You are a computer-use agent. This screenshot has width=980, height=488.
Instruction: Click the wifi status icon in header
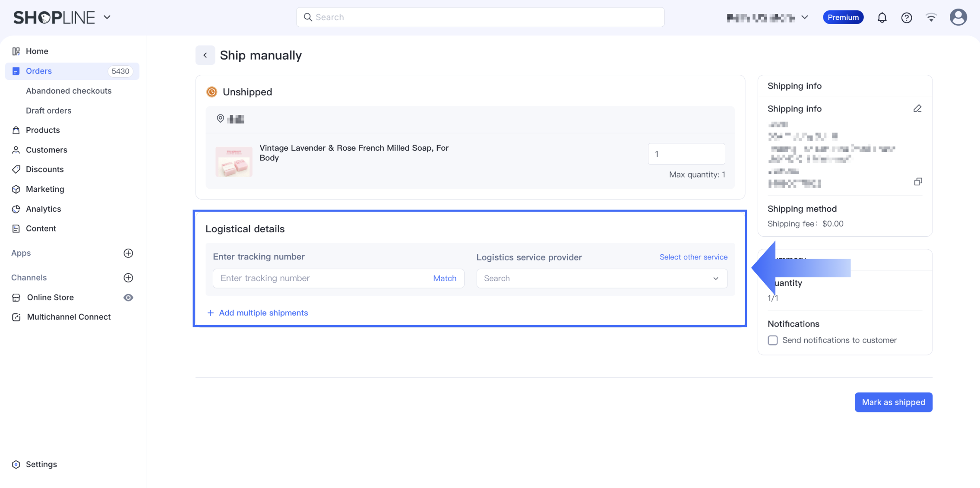931,17
